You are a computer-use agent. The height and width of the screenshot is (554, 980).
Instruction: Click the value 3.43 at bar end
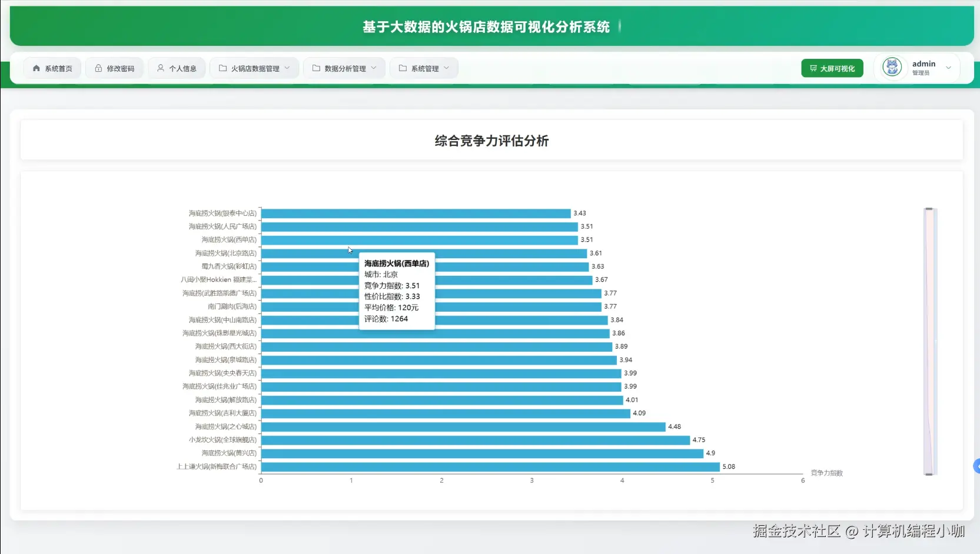[x=580, y=213]
